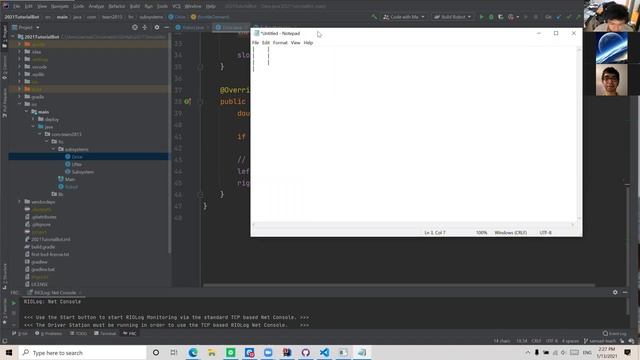The height and width of the screenshot is (360, 640).
Task: Click the Debug bug icon in toolbar
Action: [x=491, y=17]
